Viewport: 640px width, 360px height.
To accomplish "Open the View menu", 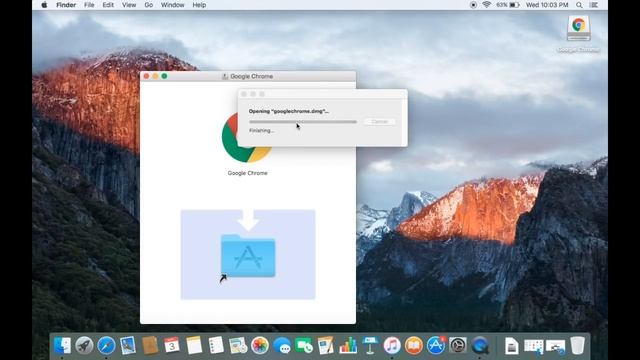I will point(129,5).
